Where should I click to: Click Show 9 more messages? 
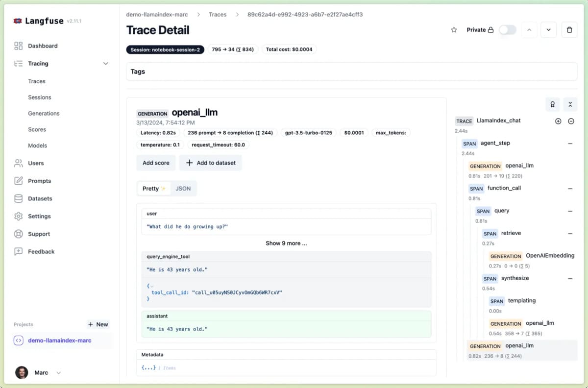click(x=286, y=243)
